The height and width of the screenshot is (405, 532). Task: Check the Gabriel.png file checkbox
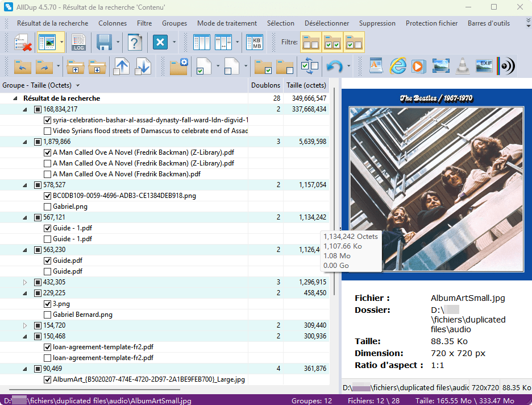(x=48, y=206)
